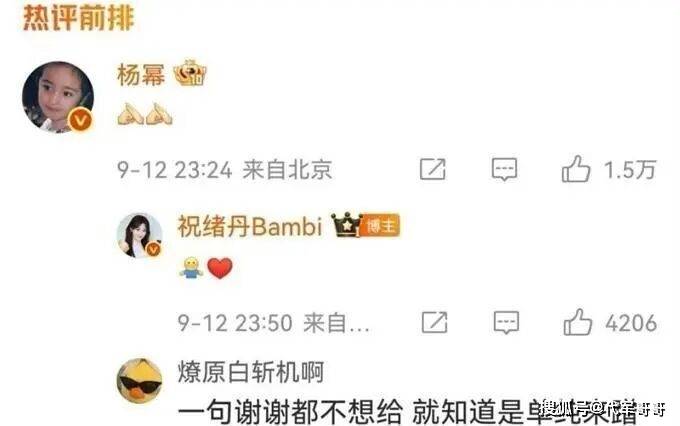680x426 pixels.
Task: Open 燎原白斩机啊's duck avatar
Action: click(x=140, y=381)
